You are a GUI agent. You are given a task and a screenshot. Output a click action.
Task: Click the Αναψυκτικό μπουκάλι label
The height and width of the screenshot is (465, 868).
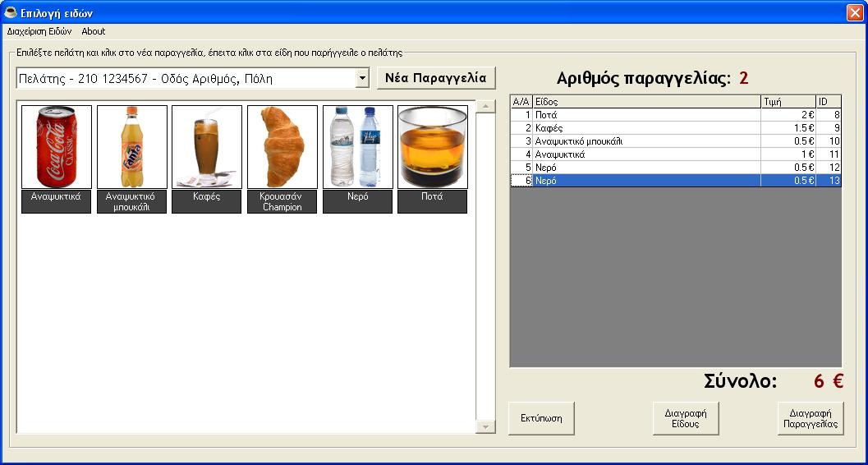pyautogui.click(x=131, y=201)
